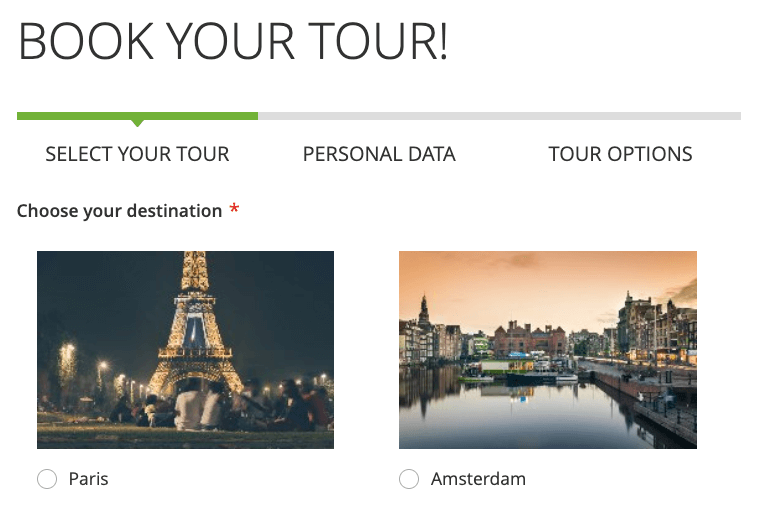
Task: Click the Paris option label text
Action: click(88, 480)
